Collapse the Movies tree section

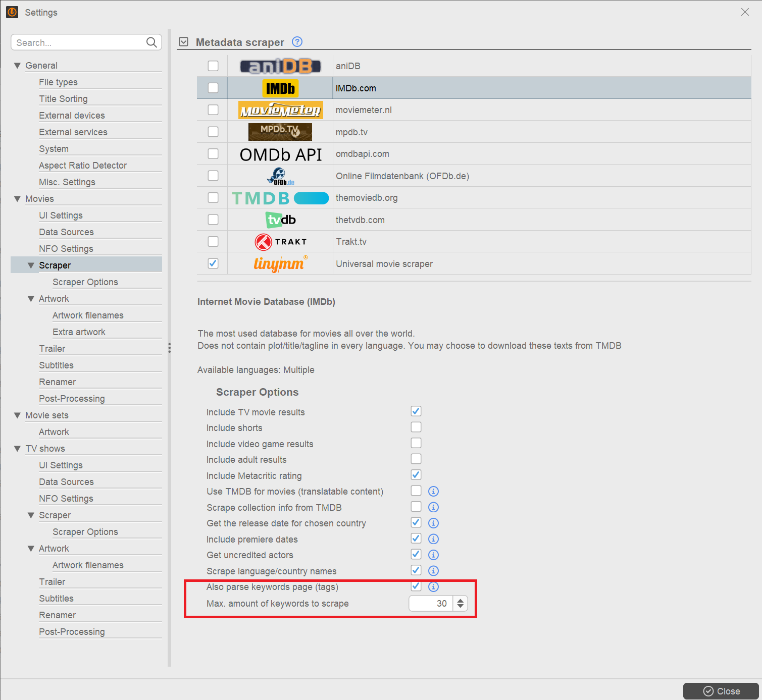pos(17,199)
